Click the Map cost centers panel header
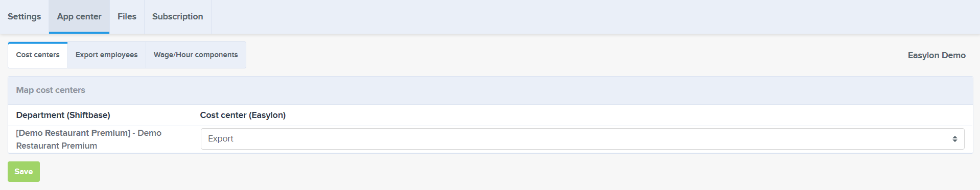 coord(490,90)
